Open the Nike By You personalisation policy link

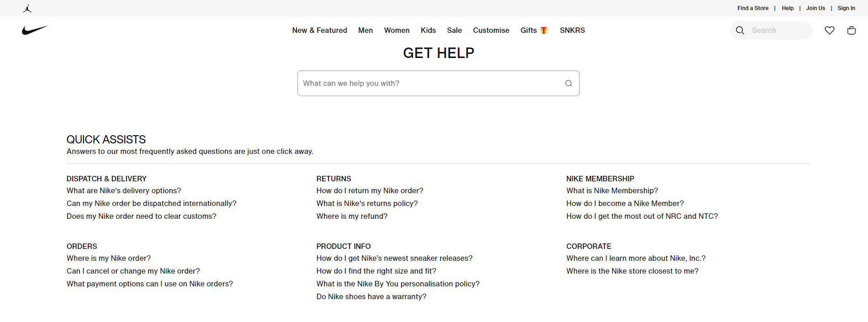[x=398, y=284]
